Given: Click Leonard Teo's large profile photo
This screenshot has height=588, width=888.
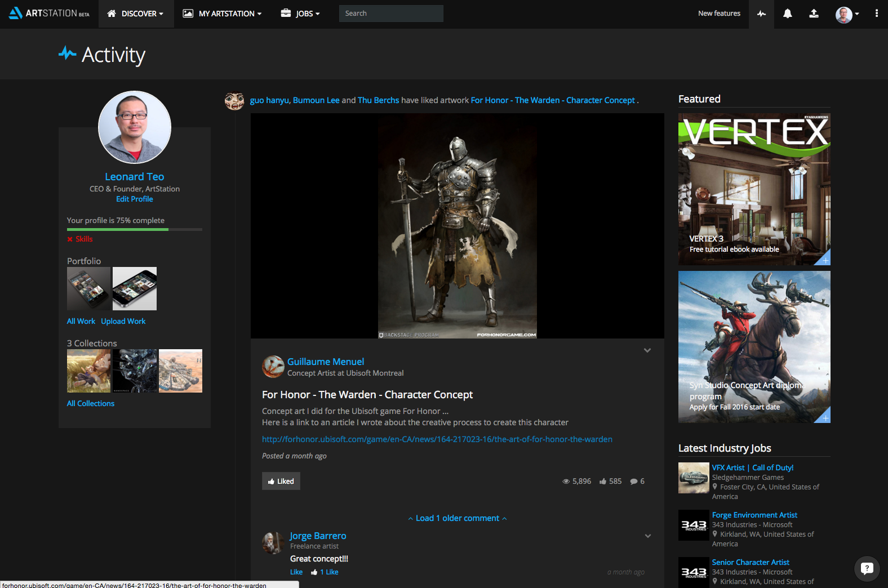Looking at the screenshot, I should click(135, 127).
